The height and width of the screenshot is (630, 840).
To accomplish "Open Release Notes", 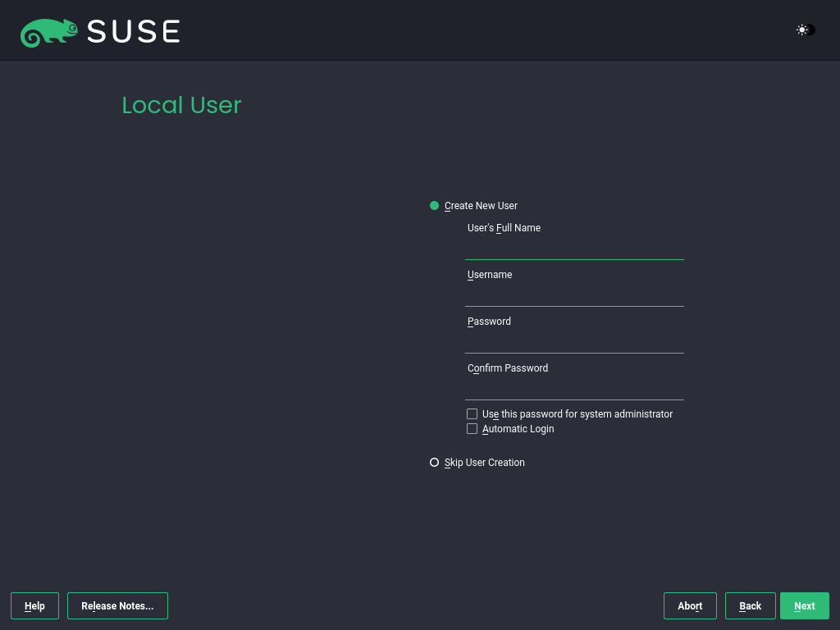I will click(117, 605).
